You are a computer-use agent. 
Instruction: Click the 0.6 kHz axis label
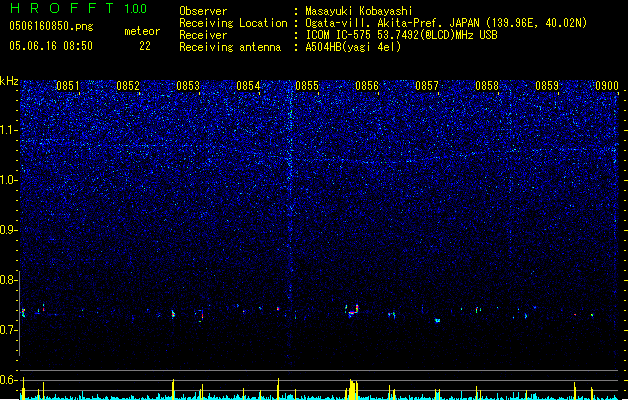click(x=9, y=380)
